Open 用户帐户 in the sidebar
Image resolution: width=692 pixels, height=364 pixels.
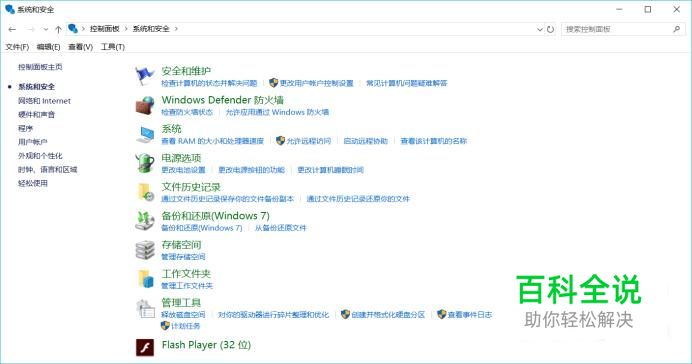coord(33,142)
